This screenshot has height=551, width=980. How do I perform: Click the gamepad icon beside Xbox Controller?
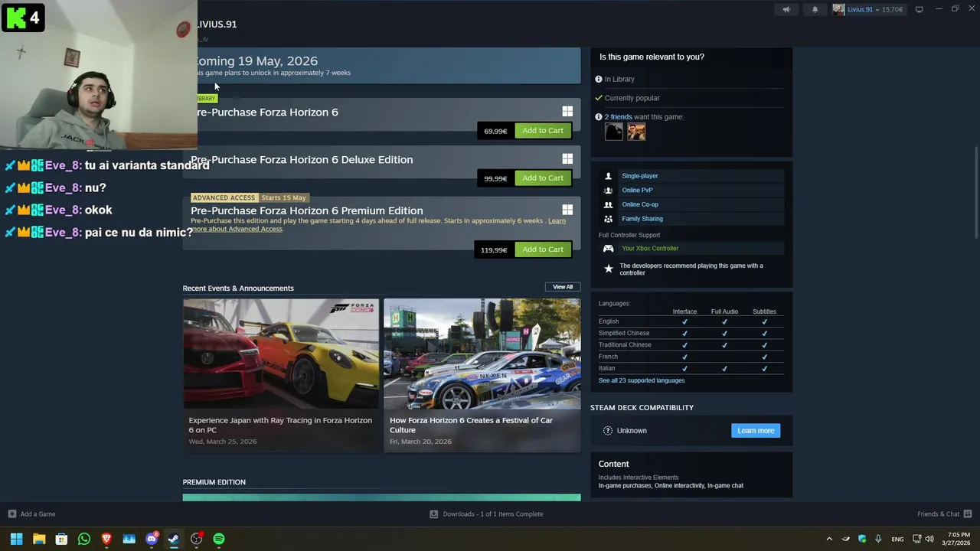pos(609,249)
